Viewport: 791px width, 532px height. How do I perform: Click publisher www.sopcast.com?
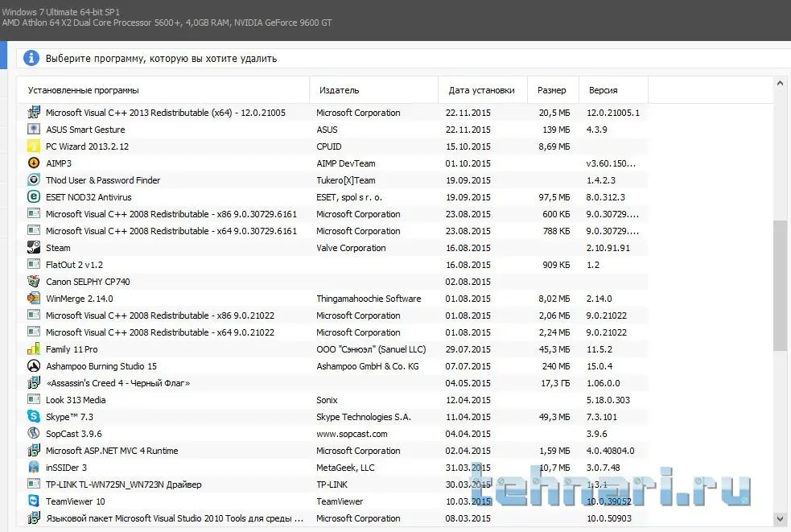click(x=352, y=434)
